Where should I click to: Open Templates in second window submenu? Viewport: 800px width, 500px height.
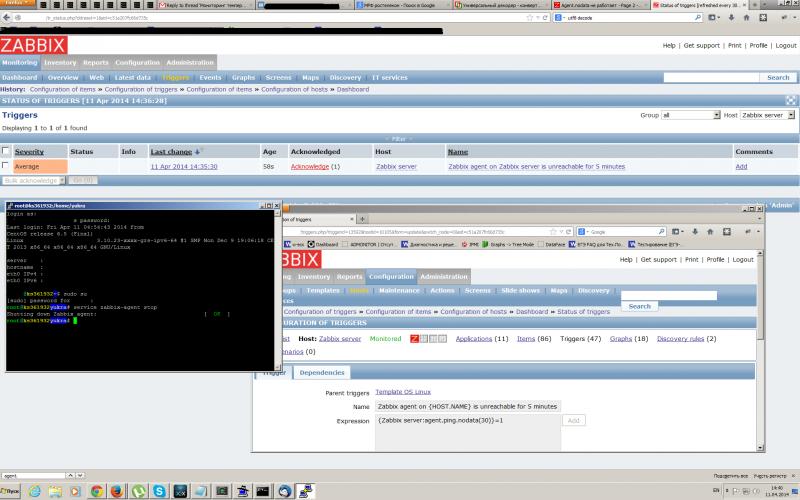coord(322,290)
